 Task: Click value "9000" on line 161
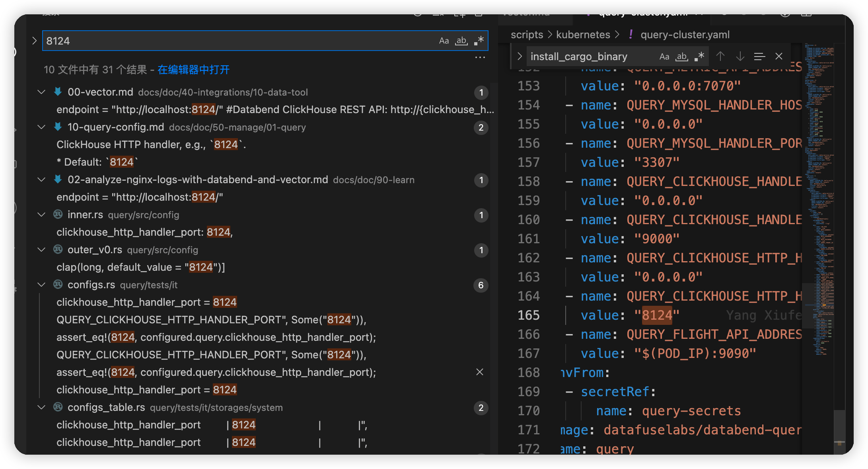click(x=657, y=239)
